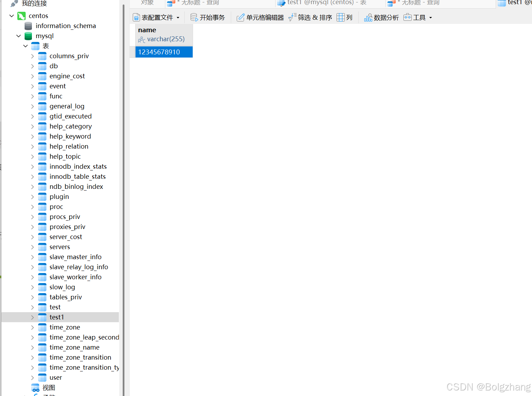Click the slow_log table icon
The width and height of the screenshot is (532, 396).
(x=42, y=287)
